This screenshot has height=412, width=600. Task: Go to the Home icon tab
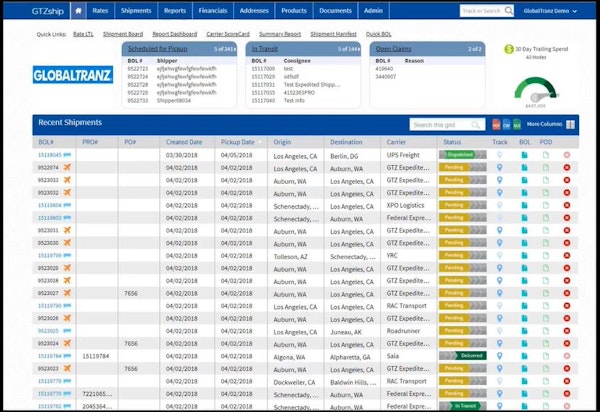[x=78, y=11]
